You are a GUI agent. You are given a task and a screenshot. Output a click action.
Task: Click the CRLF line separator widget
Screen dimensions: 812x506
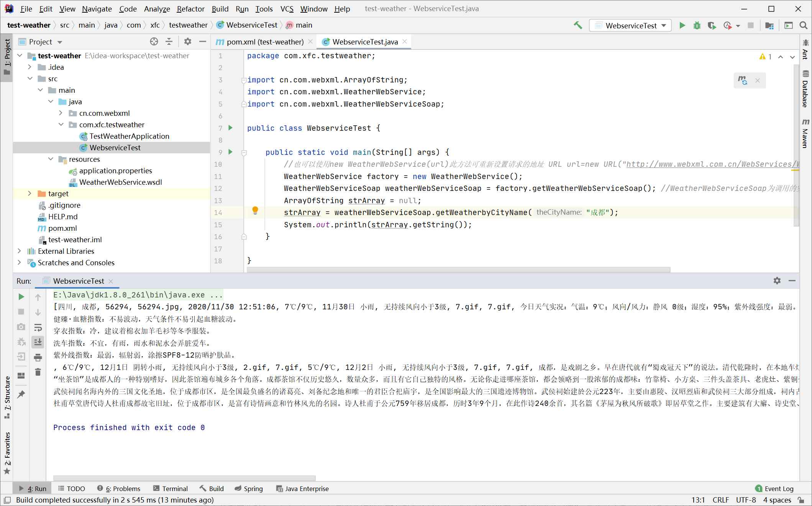(x=720, y=500)
